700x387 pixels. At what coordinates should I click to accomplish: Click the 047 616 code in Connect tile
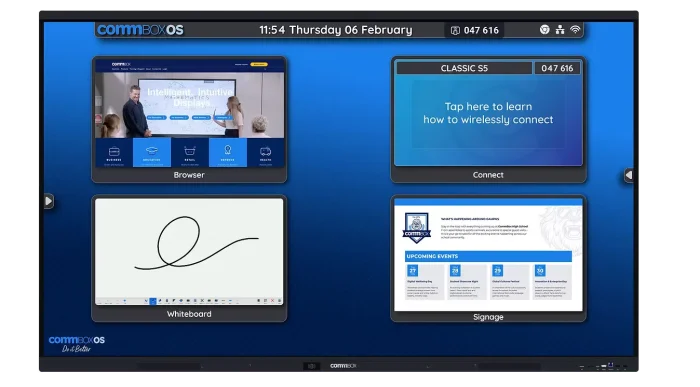[557, 68]
